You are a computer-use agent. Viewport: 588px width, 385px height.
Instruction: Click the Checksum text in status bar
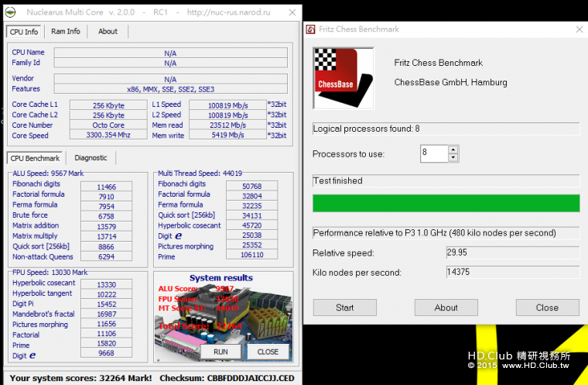point(227,378)
